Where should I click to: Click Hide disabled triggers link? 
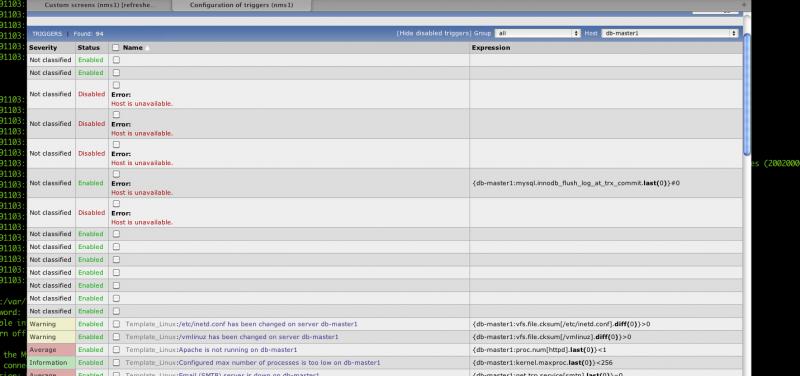[x=433, y=33]
